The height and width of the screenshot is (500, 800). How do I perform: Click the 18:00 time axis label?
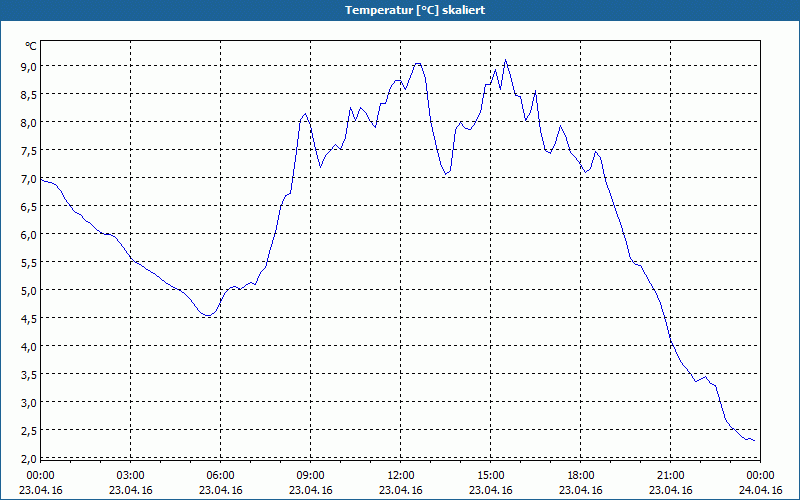click(x=581, y=476)
